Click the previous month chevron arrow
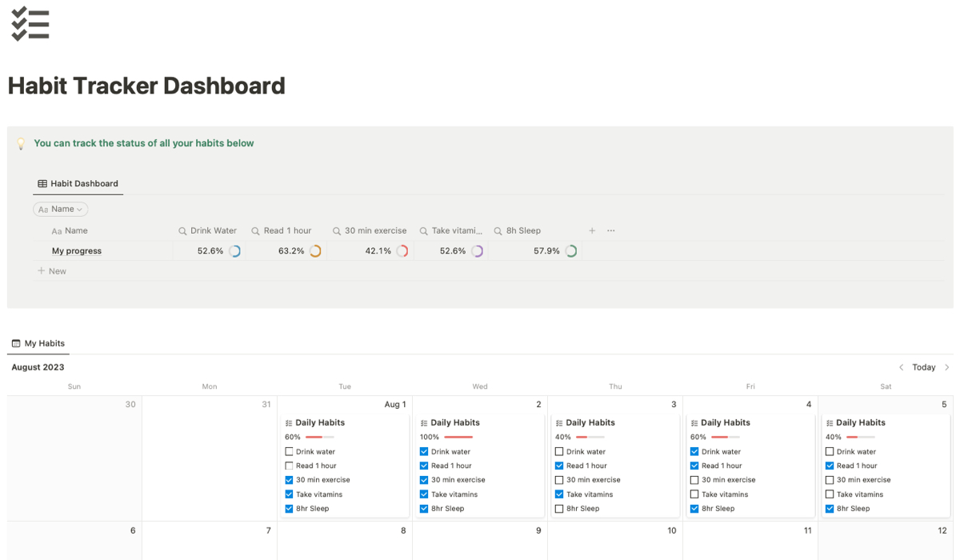Screen dimensions: 960x560 (x=902, y=367)
